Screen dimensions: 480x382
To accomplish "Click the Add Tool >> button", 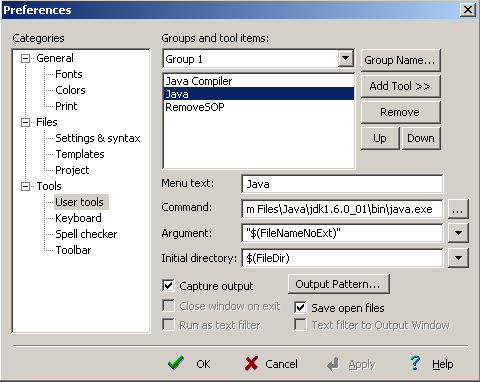I will pos(400,86).
